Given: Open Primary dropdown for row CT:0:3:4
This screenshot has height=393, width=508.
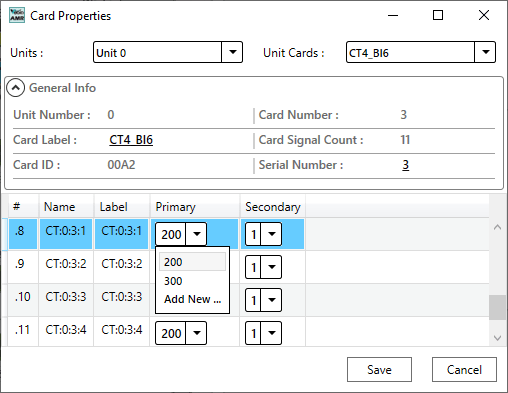Looking at the screenshot, I should [196, 333].
